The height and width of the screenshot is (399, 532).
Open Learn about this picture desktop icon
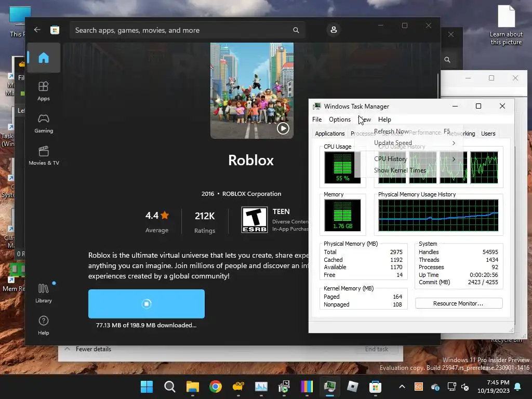tap(506, 25)
